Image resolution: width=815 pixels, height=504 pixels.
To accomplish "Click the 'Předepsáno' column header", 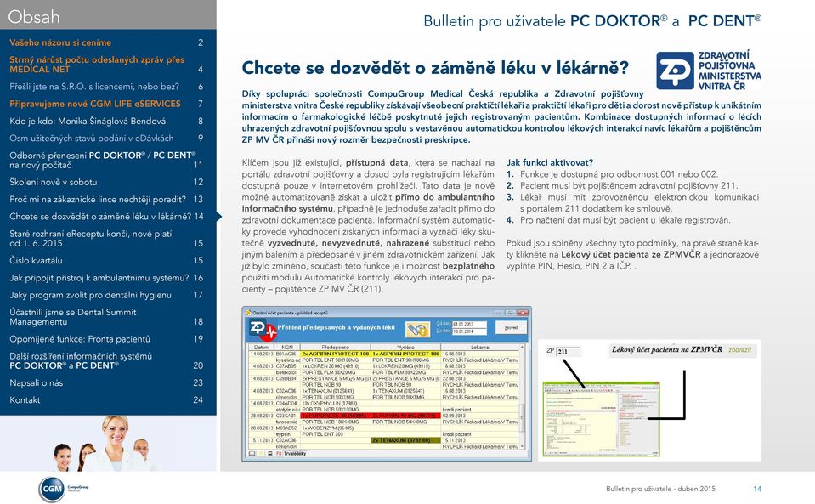I will [x=335, y=347].
